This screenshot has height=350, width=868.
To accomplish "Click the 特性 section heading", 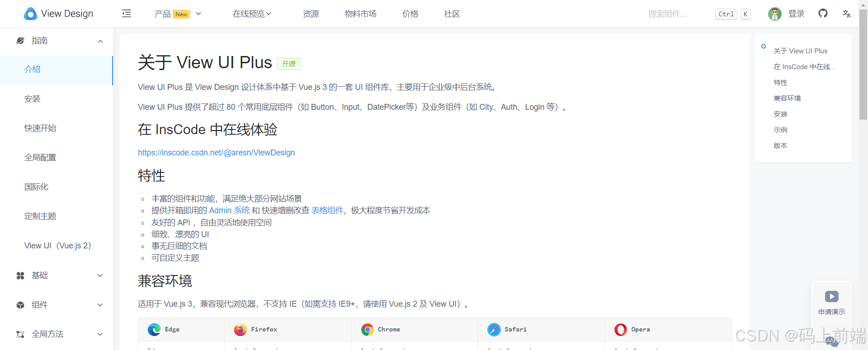I will pos(151,176).
